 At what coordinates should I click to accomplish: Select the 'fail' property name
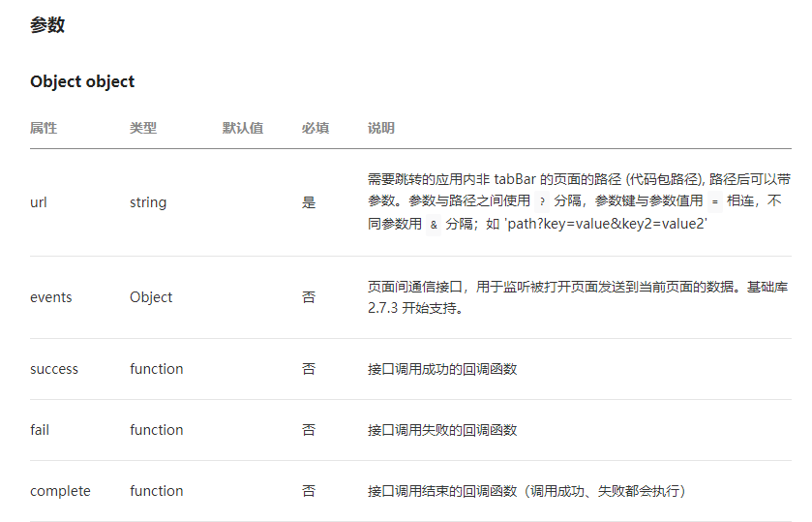(x=40, y=430)
